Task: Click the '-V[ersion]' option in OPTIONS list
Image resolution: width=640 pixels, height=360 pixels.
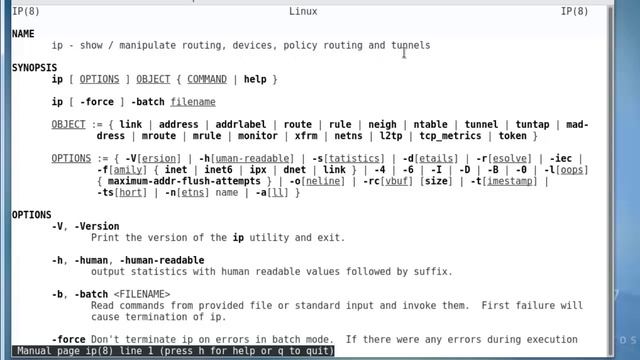Action: 153,158
